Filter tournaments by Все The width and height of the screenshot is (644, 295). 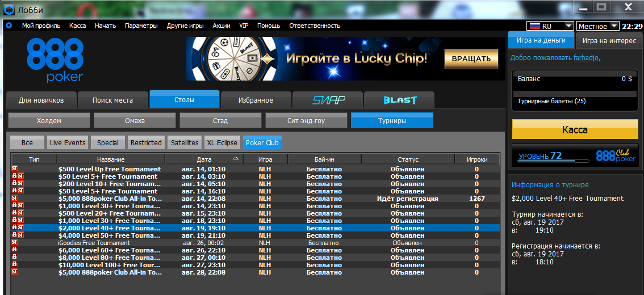[27, 143]
